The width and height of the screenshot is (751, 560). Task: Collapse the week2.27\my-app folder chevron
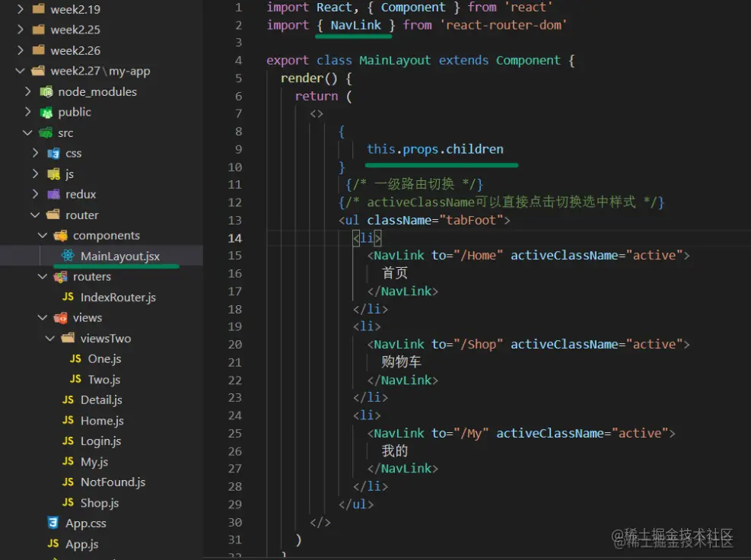click(x=20, y=71)
